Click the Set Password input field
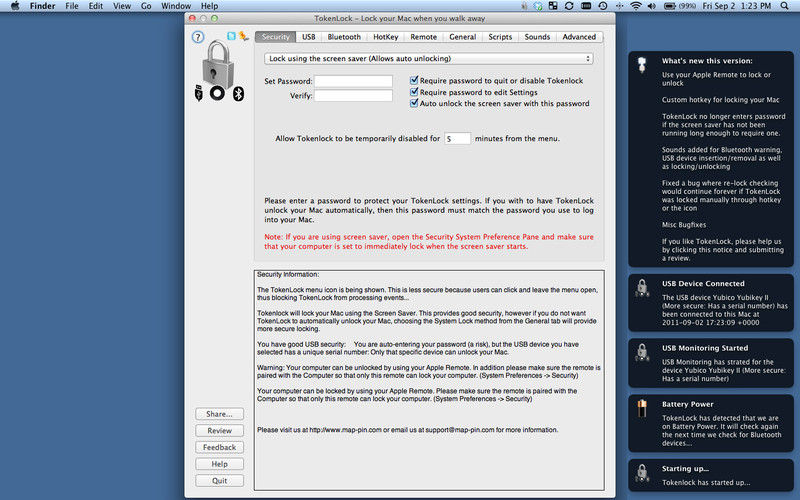Viewport: 800px width, 500px height. (x=353, y=81)
